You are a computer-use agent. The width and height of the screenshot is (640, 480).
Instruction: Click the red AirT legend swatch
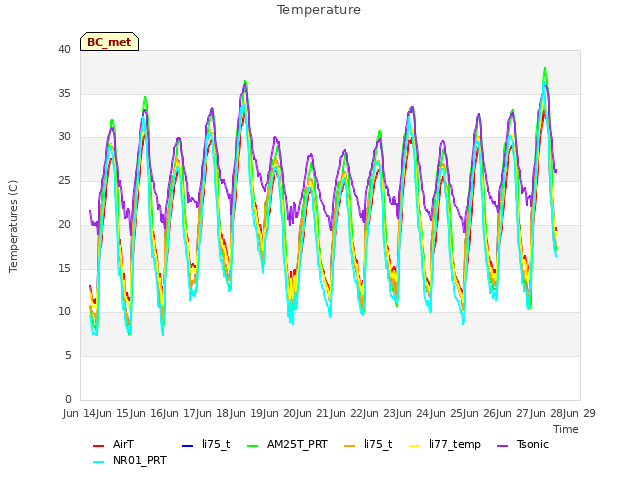tap(98, 446)
